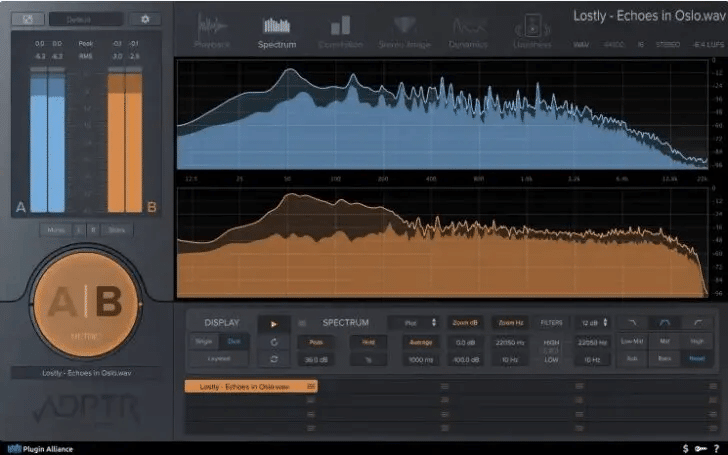Screen dimensions: 728x455
Task: Select the band-pass filter shape icon
Action: pyautogui.click(x=664, y=323)
